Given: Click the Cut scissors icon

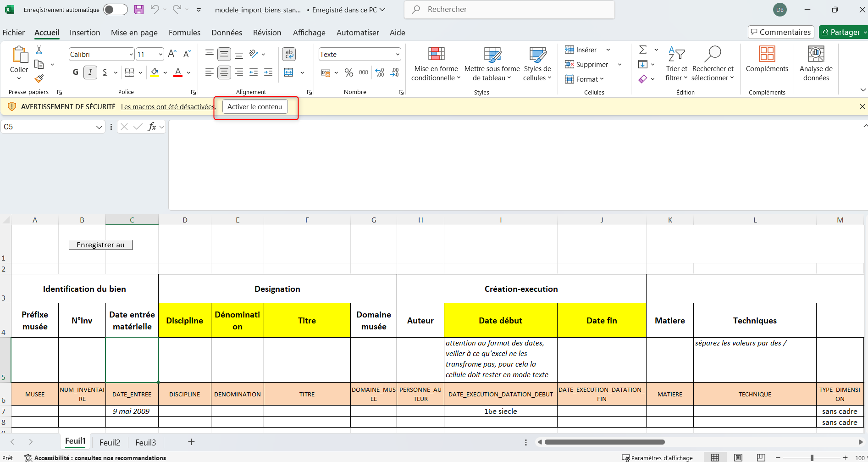Looking at the screenshot, I should (x=39, y=50).
